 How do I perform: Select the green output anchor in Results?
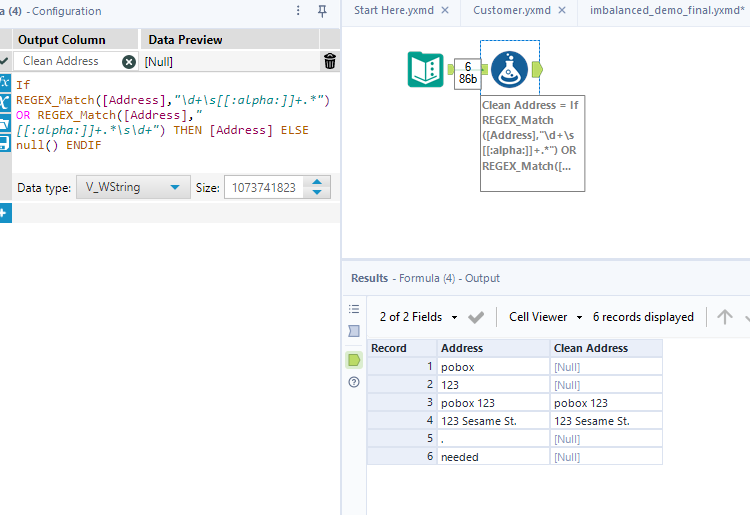pyautogui.click(x=354, y=359)
